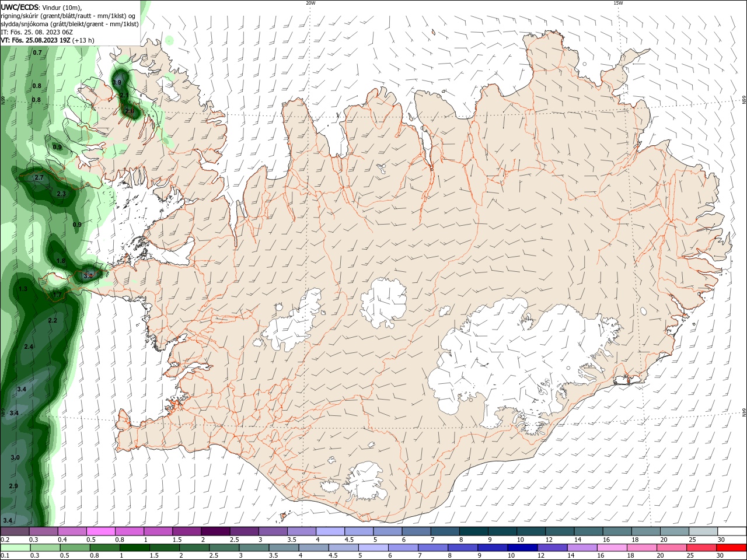Click the 0.7 precipitation value on the map
Screen dimensions: 747x560
point(37,52)
